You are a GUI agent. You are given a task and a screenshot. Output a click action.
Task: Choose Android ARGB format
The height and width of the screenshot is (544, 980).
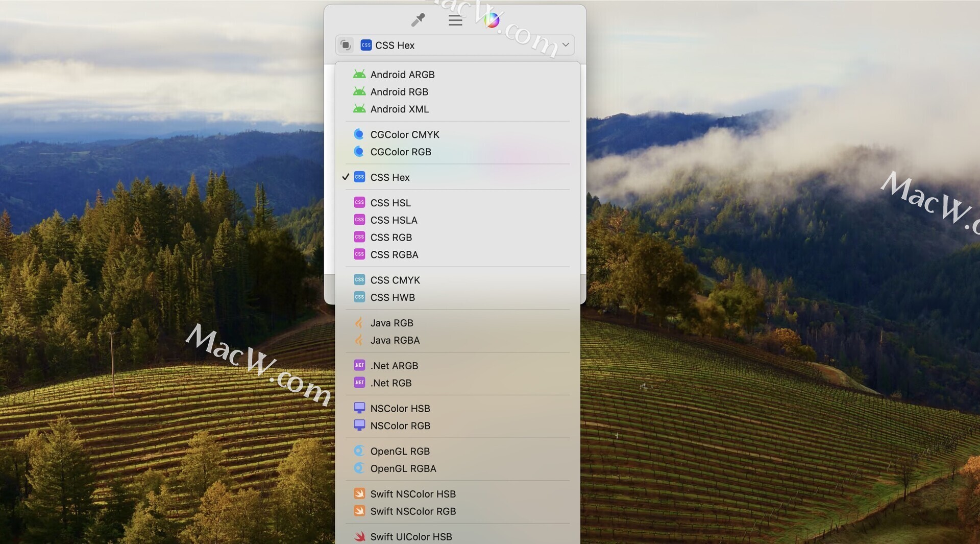457,75
